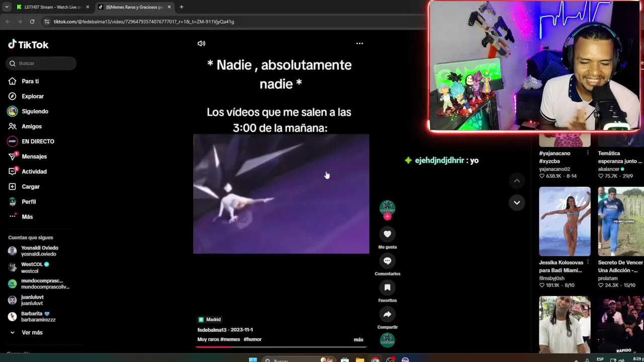This screenshot has height=362, width=644.
Task: Click the Buscar search field
Action: (41, 63)
